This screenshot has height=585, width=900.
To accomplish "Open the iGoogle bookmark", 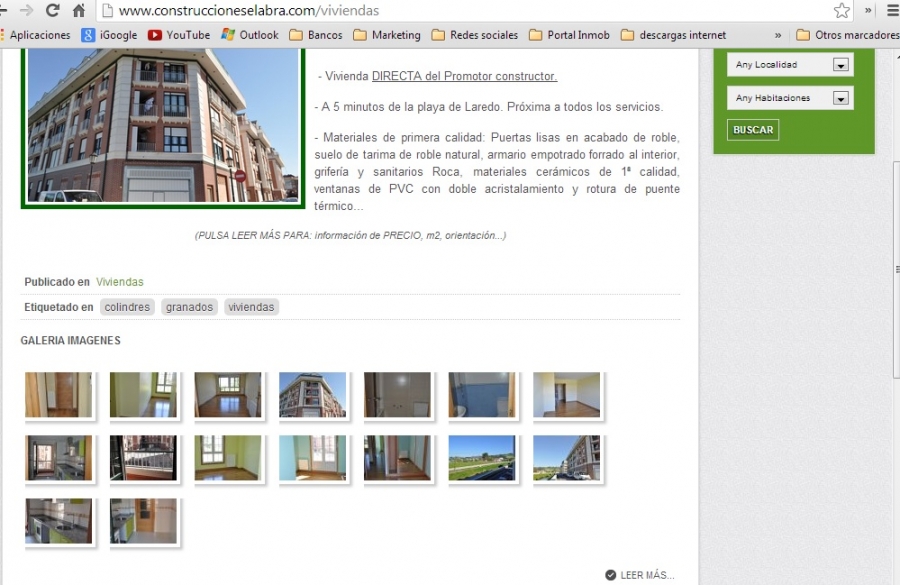I will (110, 35).
